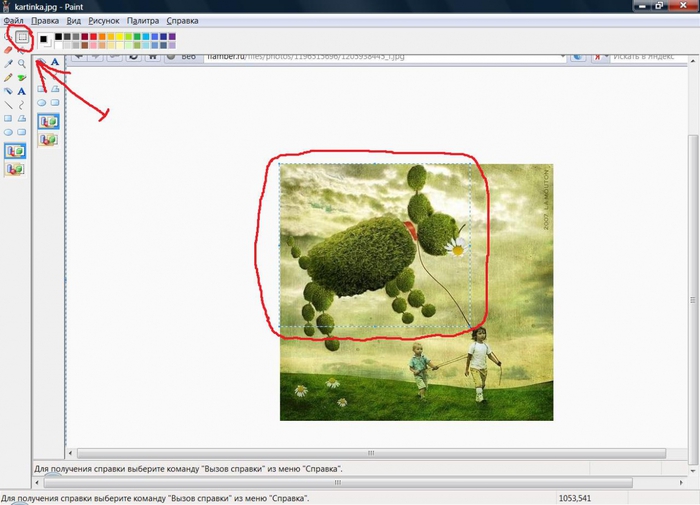Screen dimensions: 700x505
Task: Select the Rectangle shape tool
Action: [8, 118]
